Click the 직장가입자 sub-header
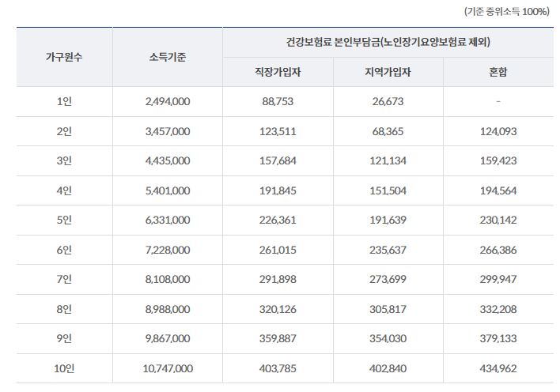560x392 pixels. coord(278,72)
